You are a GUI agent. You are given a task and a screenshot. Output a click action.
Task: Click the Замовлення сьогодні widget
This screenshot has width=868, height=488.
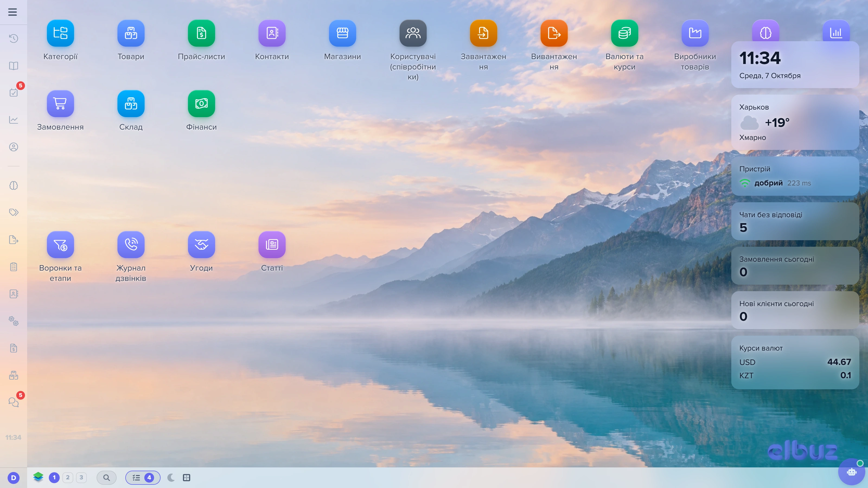tap(795, 266)
